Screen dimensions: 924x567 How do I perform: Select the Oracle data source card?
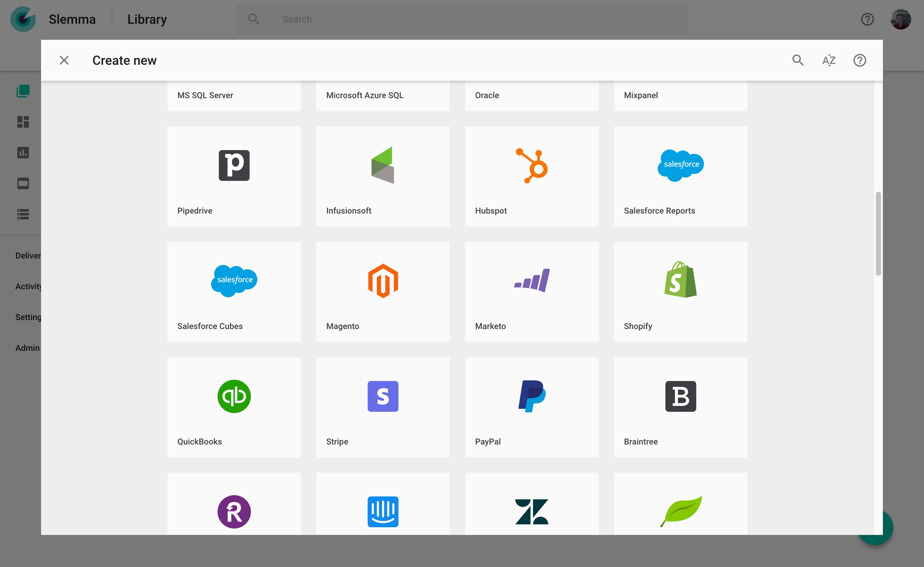pos(532,96)
